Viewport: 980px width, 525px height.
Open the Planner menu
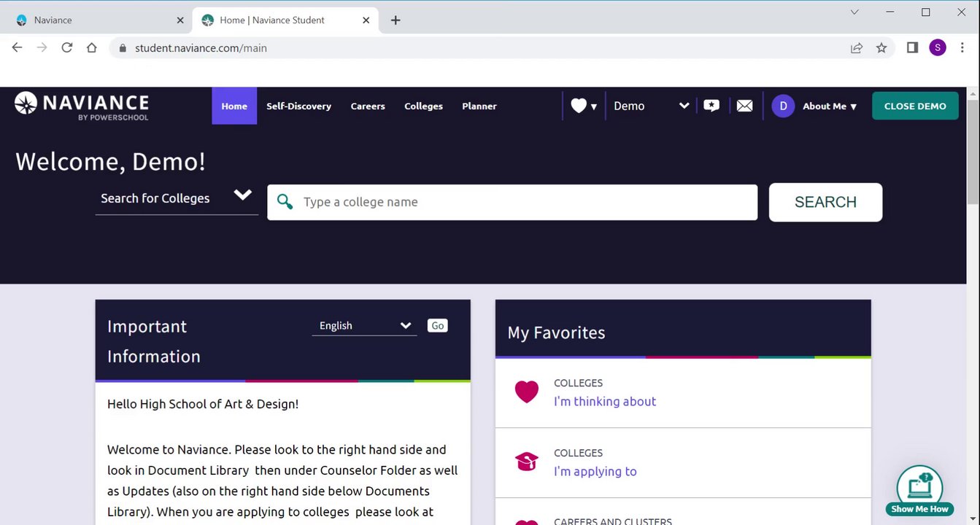tap(479, 106)
